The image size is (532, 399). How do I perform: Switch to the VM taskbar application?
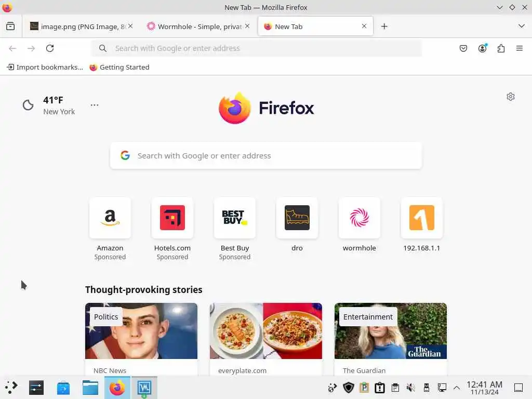tap(144, 388)
